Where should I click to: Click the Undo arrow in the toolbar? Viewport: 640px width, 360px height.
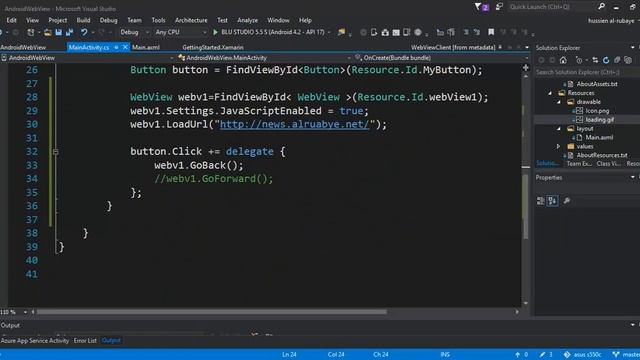tap(84, 32)
